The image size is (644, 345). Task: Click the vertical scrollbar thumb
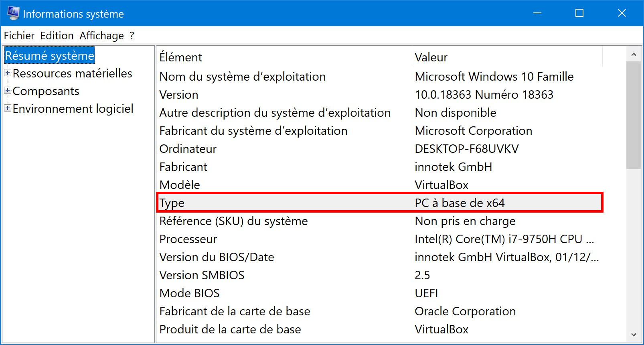[634, 115]
